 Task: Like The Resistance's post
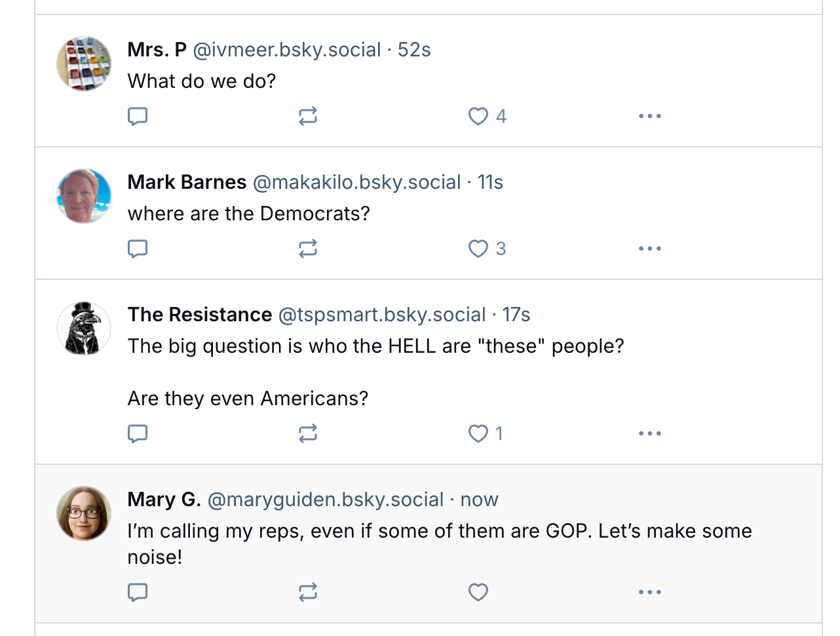[x=478, y=433]
